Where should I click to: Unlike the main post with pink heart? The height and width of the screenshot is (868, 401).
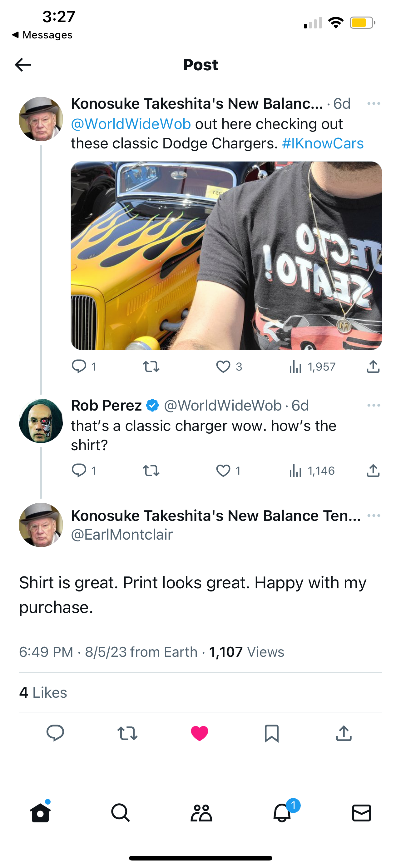200,733
